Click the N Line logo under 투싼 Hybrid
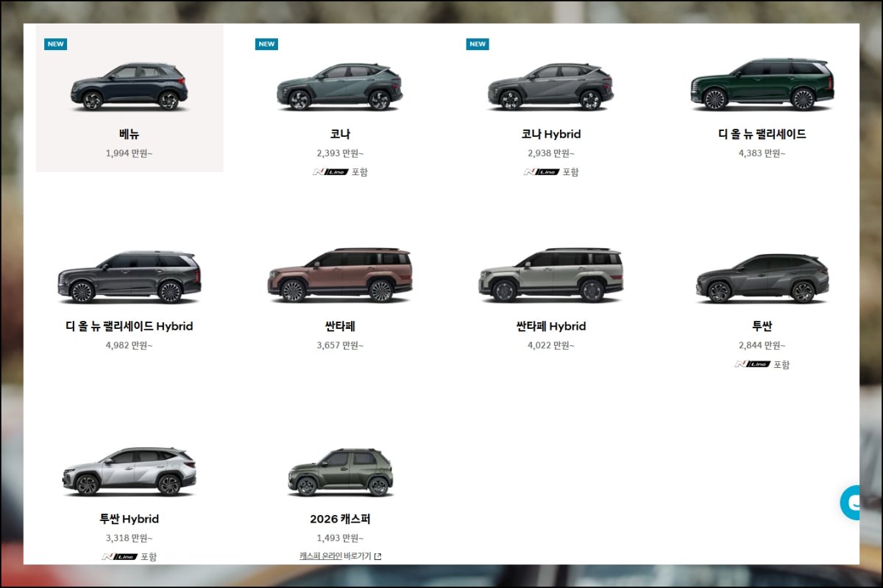883x588 pixels. [119, 557]
